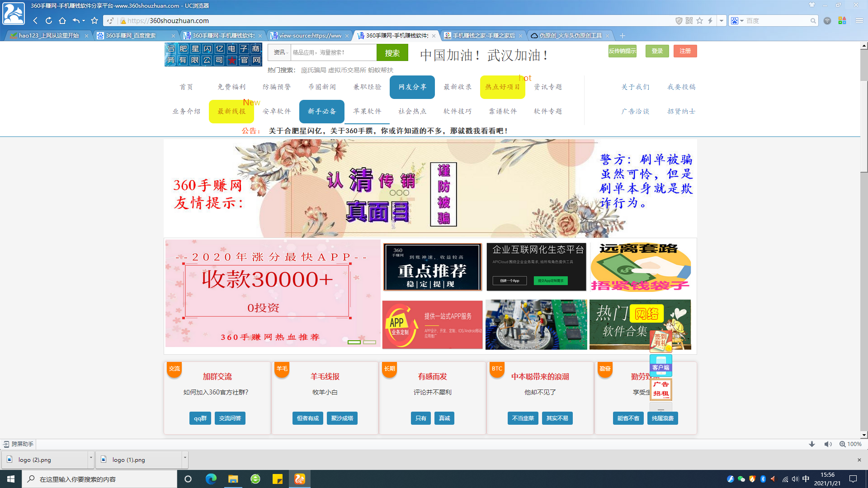Click the speaker icon in browser status bar
868x488 pixels.
click(x=828, y=444)
